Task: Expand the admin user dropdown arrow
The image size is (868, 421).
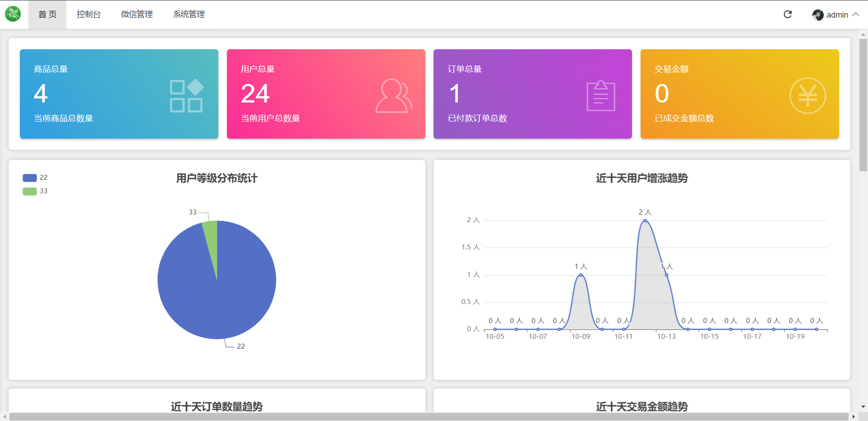Action: tap(856, 14)
